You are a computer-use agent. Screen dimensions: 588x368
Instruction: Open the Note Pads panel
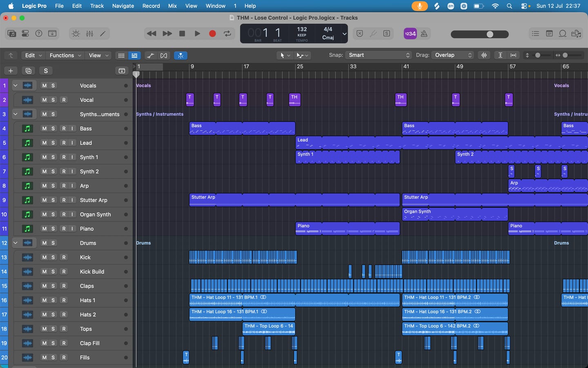click(x=549, y=34)
